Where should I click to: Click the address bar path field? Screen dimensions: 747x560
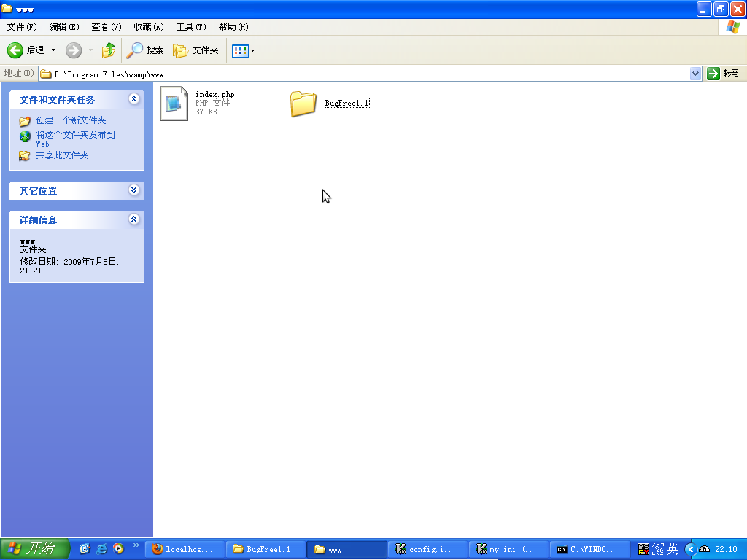point(365,74)
